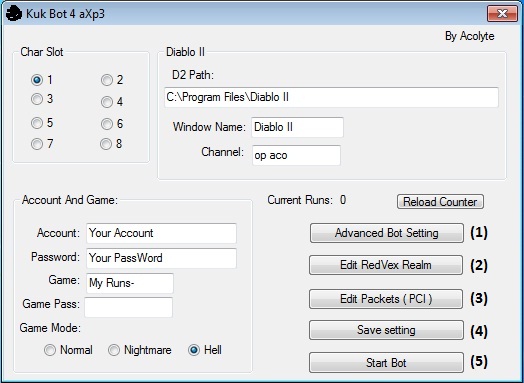Screen dimensions: 524x383
Task: Launch with Start Bot button
Action: [386, 363]
